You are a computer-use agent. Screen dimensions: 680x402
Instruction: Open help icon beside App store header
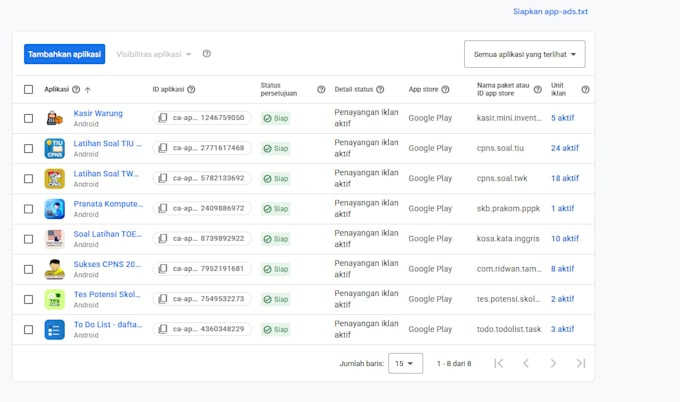click(x=445, y=89)
